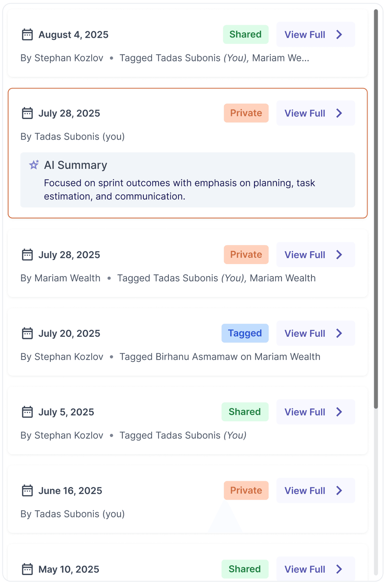
Task: Click the calendar icon beside May 10, 2025
Action: pos(27,569)
